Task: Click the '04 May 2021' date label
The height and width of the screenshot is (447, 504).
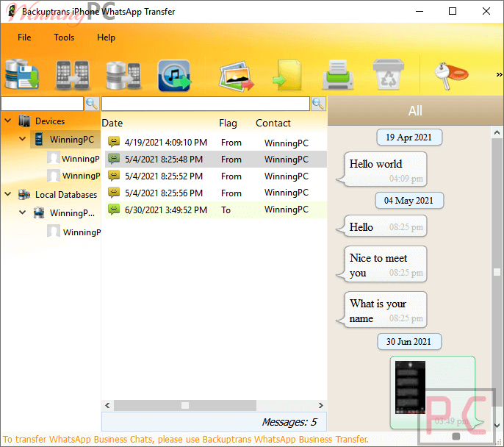Action: point(409,201)
